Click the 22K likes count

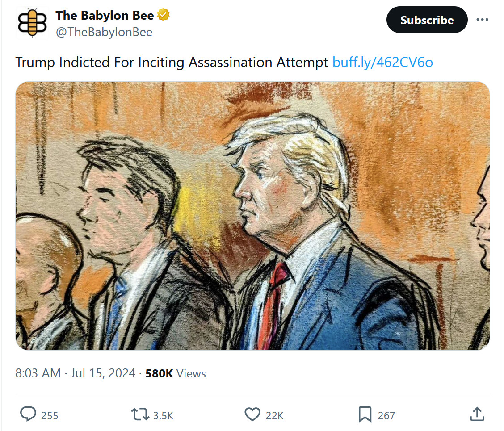coord(274,415)
